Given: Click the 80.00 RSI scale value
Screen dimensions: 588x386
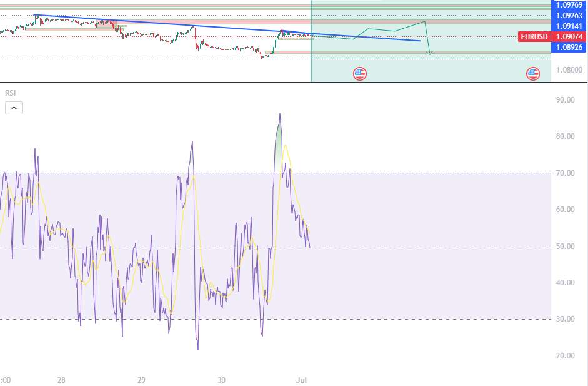Looking at the screenshot, I should (565, 136).
